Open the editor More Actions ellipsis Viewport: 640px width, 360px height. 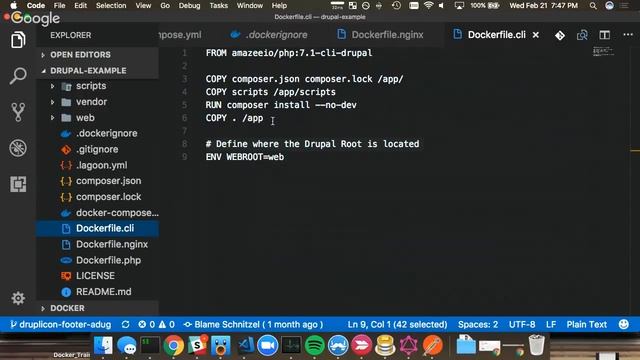click(628, 35)
